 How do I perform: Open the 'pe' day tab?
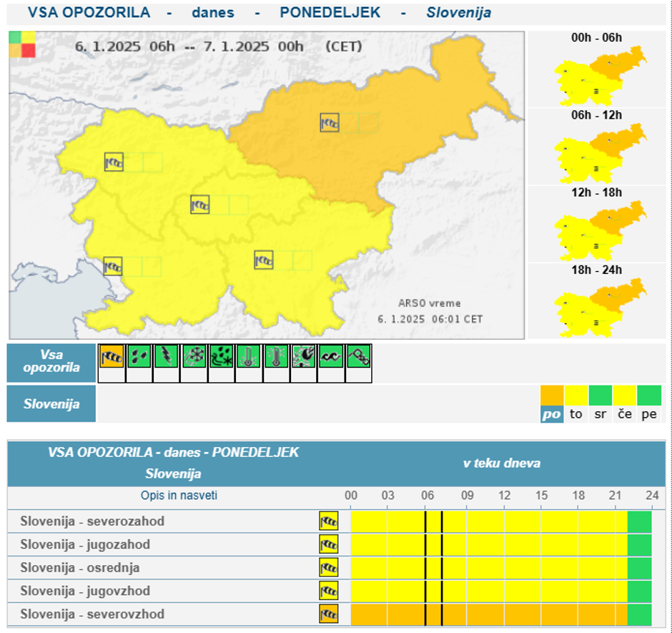(649, 414)
